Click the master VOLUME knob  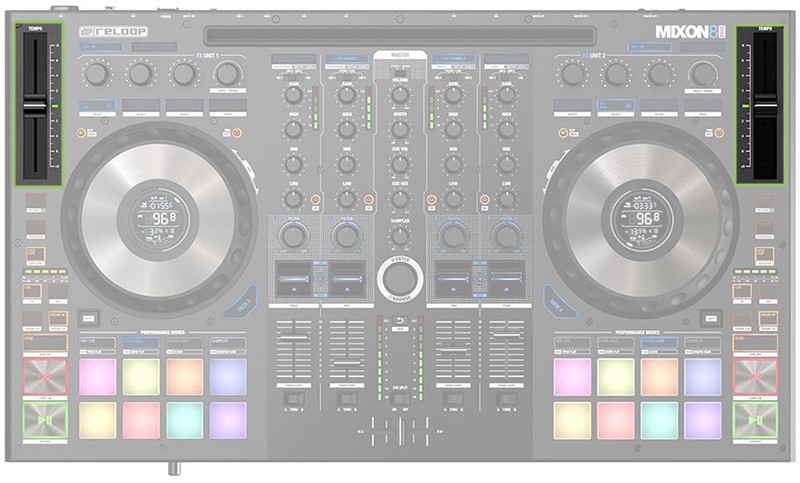pyautogui.click(x=400, y=95)
